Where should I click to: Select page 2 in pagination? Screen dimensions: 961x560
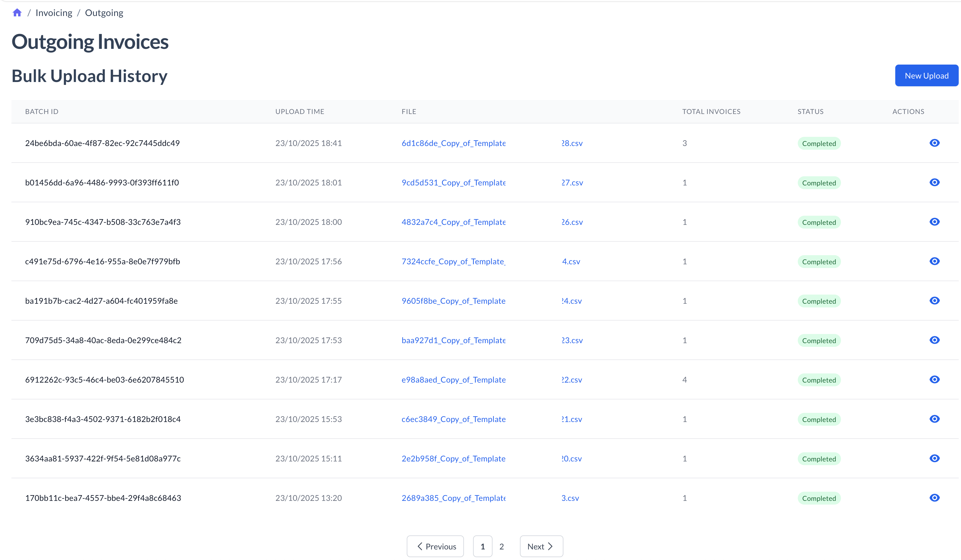[x=501, y=546]
